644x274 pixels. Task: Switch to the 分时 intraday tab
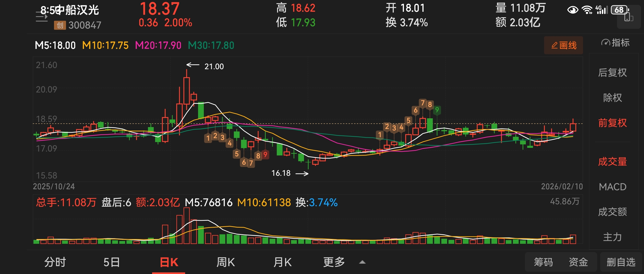pyautogui.click(x=55, y=262)
